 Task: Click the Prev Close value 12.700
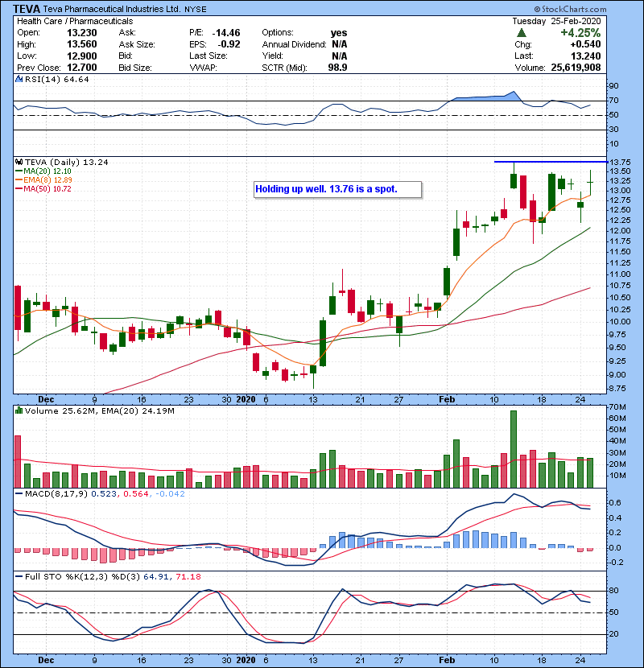click(x=82, y=68)
